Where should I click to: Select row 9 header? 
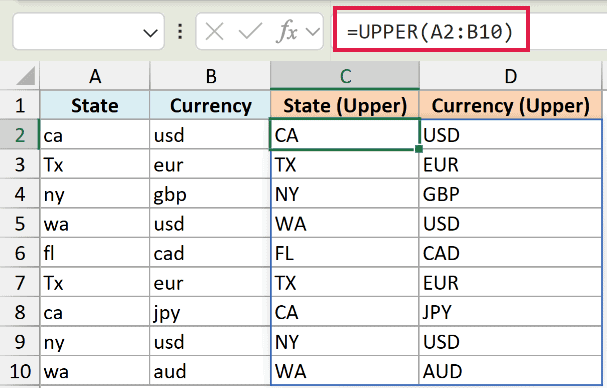[20, 342]
